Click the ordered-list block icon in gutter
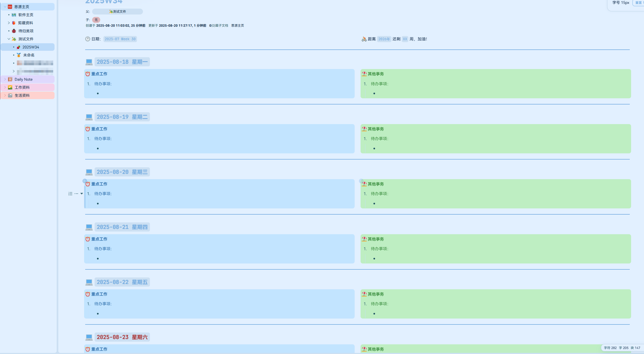This screenshot has height=354, width=644. [70, 194]
